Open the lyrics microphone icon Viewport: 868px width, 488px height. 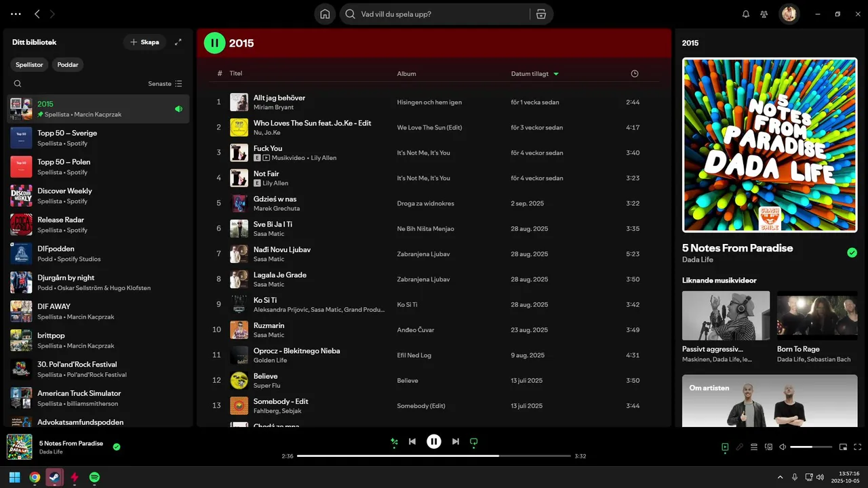[x=740, y=447]
